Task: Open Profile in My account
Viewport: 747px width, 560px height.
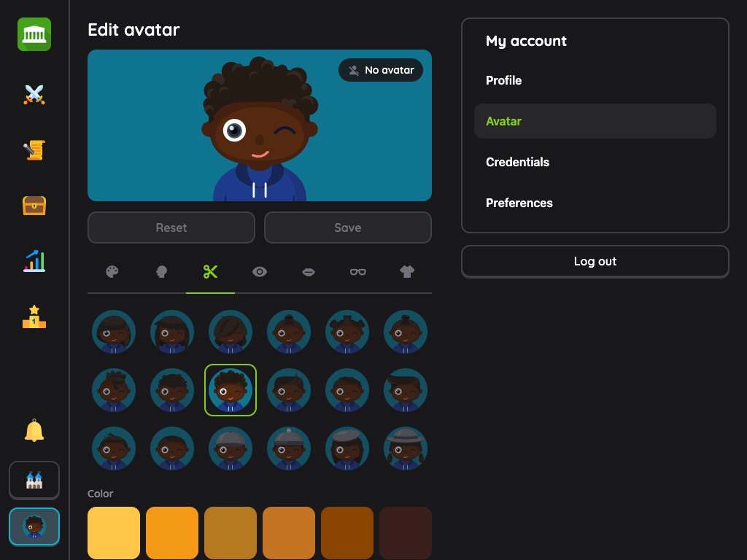Action: tap(595, 80)
